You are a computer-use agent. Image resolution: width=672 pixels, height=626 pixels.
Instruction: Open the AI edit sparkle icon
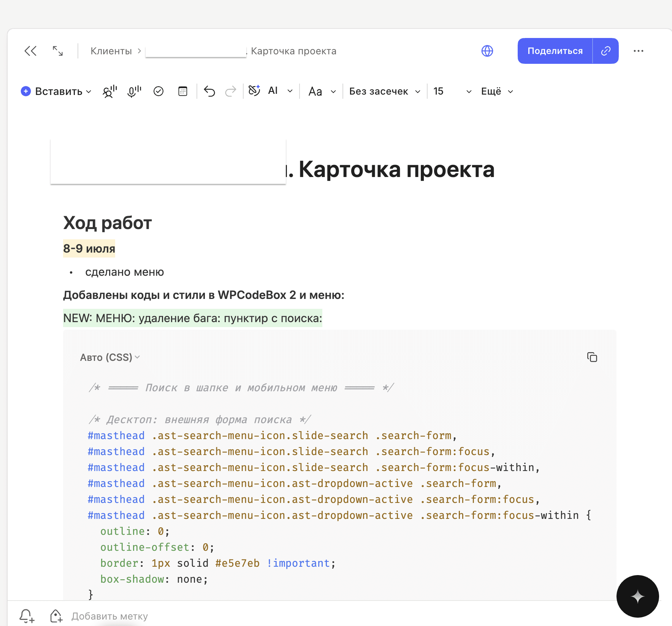(254, 91)
